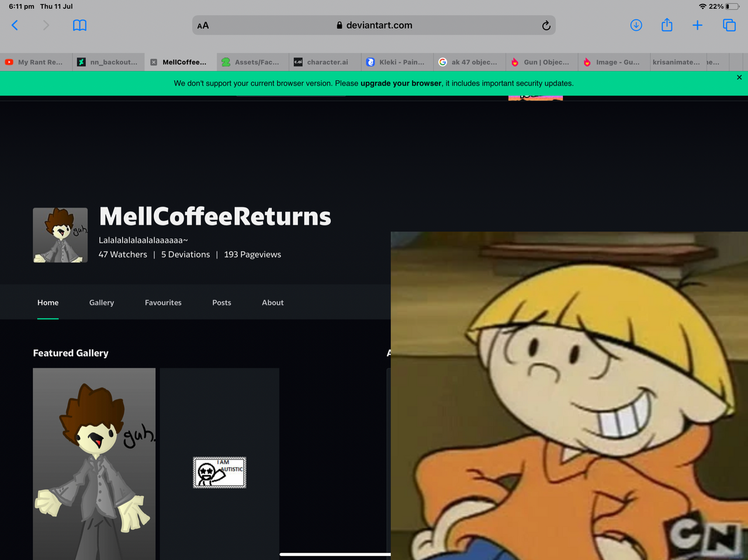The image size is (748, 560).
Task: Tap the 6:11 pm clock
Action: tap(22, 6)
